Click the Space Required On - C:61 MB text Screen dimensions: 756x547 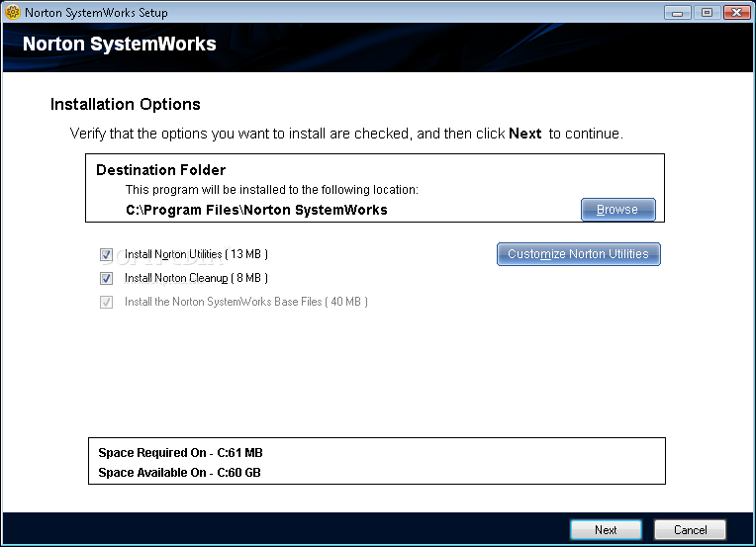click(180, 453)
